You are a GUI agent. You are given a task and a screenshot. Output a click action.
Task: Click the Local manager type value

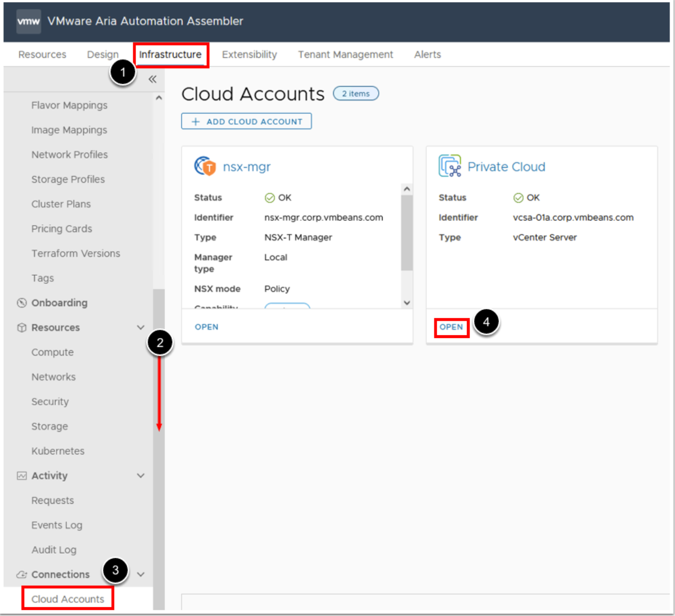tap(276, 257)
